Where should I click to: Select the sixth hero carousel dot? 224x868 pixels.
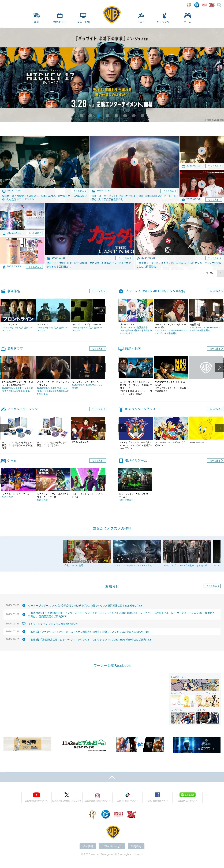[125, 116]
